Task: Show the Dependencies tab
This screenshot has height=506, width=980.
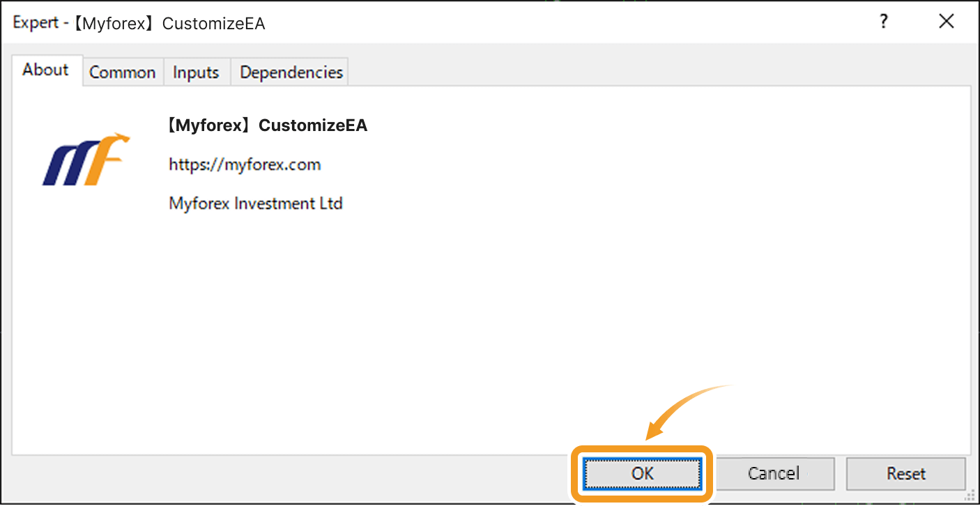Action: (291, 72)
